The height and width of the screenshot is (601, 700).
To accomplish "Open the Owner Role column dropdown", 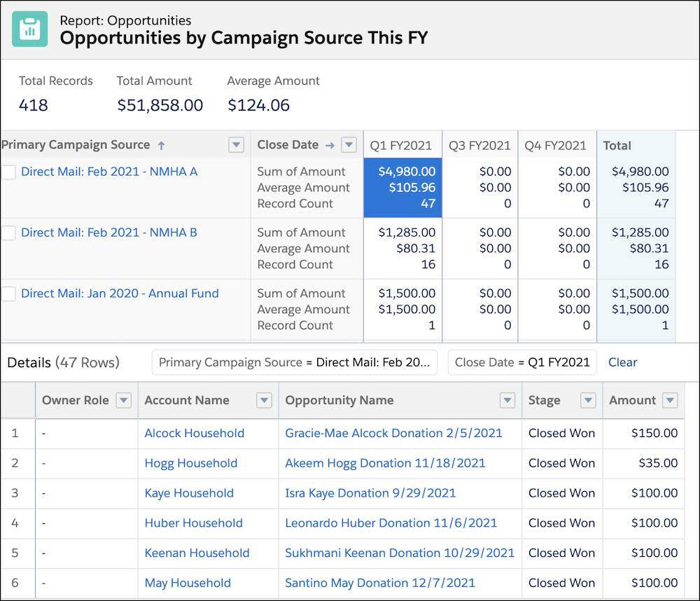I will [123, 400].
